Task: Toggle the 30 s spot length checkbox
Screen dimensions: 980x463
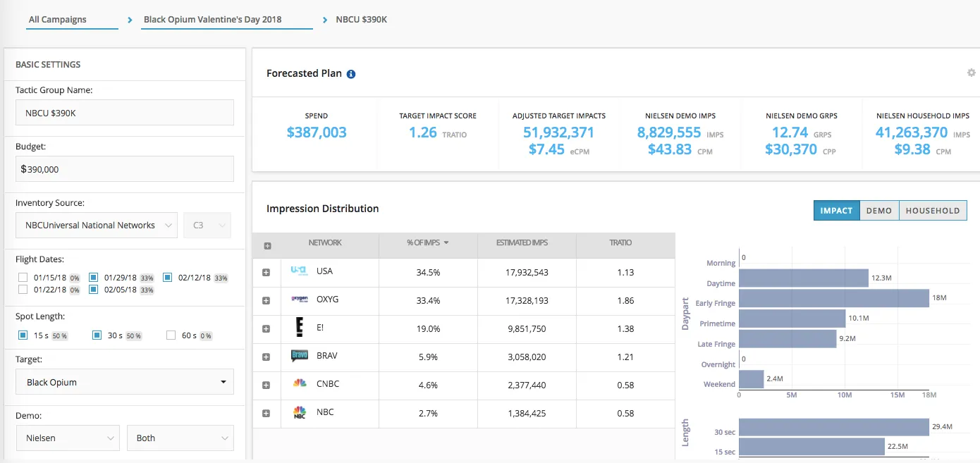Action: coord(97,335)
